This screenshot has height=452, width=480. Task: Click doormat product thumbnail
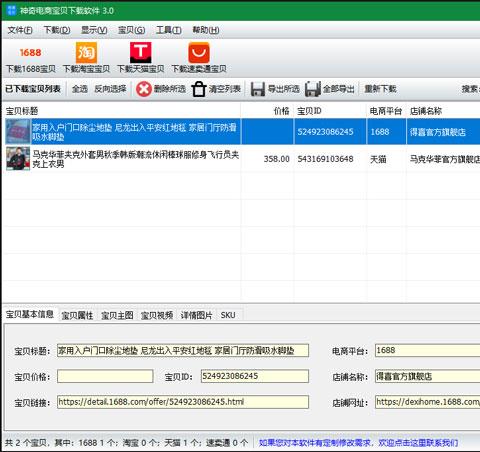[x=18, y=132]
